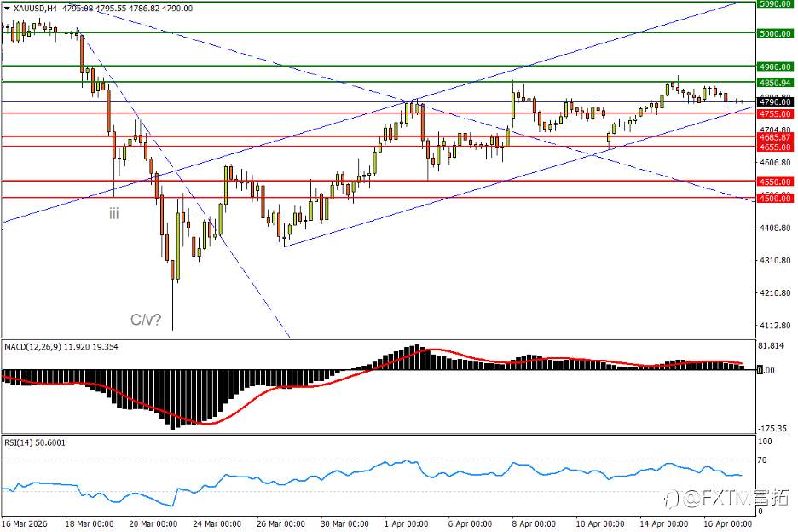Select the 5090.00 green price label
This screenshot has width=798, height=532.
pos(775,4)
